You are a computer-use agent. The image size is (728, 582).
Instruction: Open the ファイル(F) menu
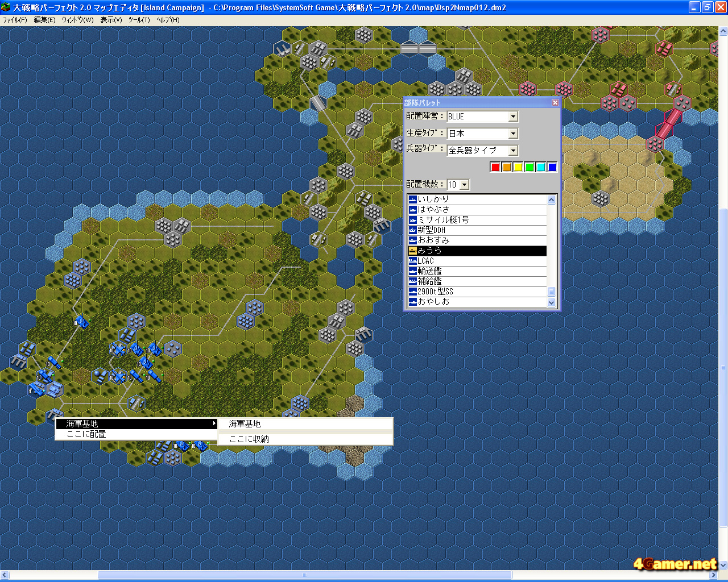tap(15, 20)
